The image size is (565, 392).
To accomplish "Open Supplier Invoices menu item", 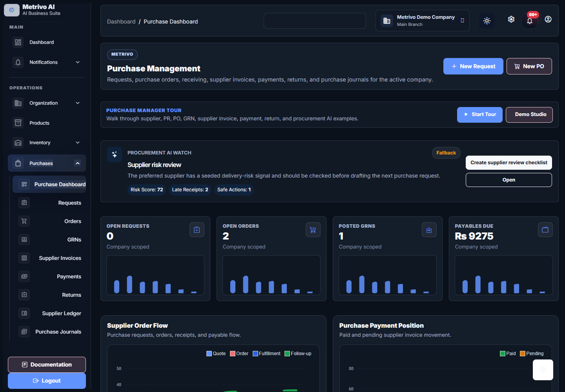I will (x=50, y=258).
